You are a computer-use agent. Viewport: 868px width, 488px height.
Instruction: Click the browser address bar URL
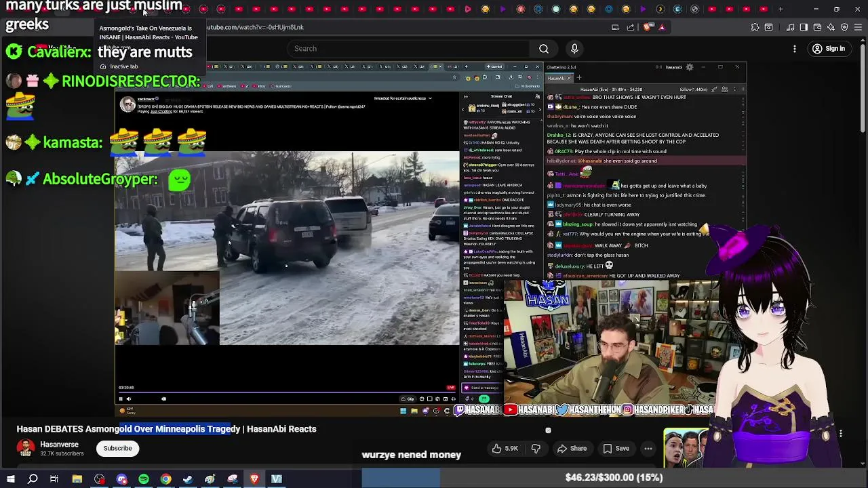coord(255,27)
